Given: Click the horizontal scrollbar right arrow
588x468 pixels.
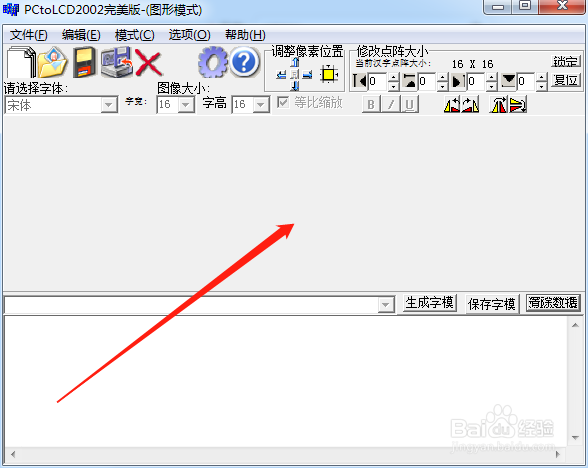Looking at the screenshot, I should (558, 454).
